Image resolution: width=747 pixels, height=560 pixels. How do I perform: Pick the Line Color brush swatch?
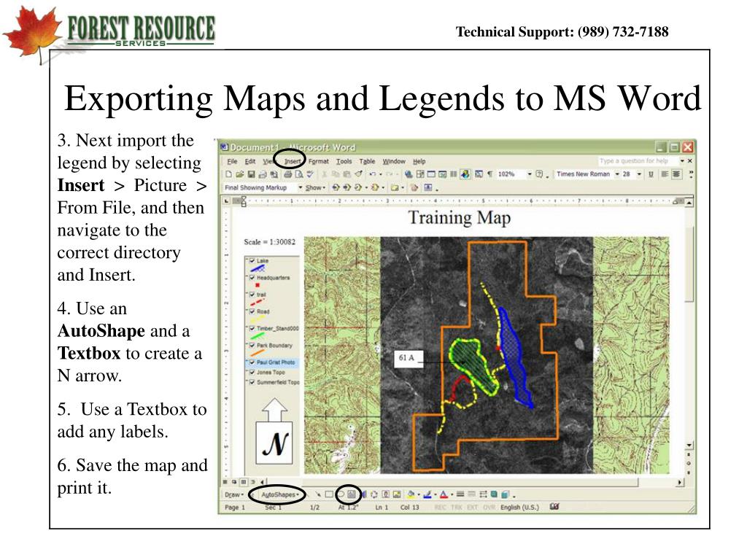click(427, 494)
